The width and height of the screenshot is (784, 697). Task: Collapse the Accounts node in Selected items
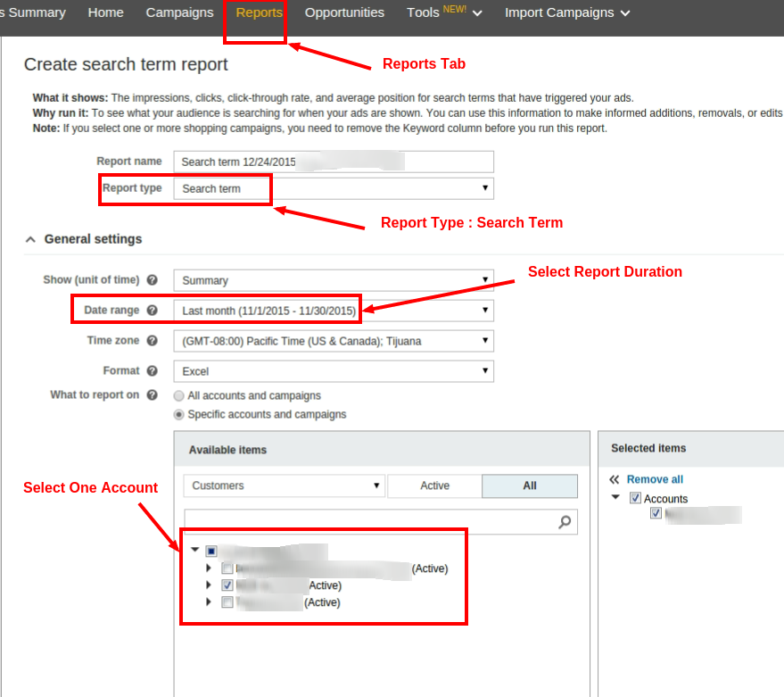coord(615,497)
